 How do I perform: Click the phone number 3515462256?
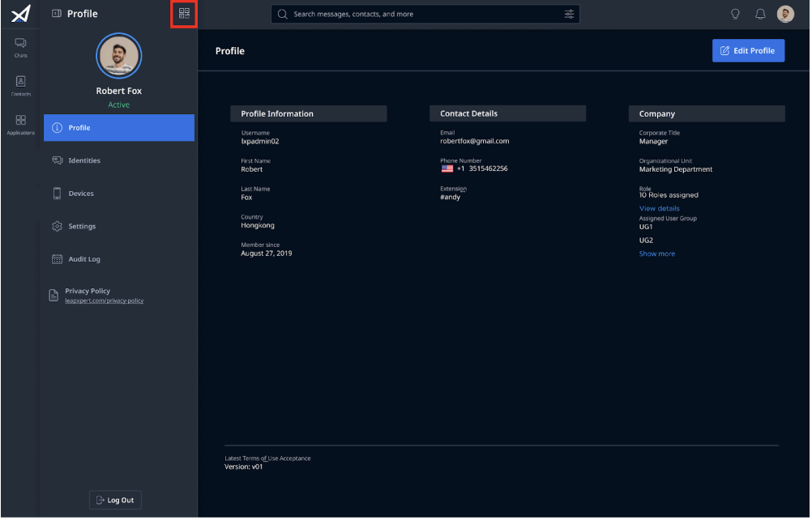489,169
